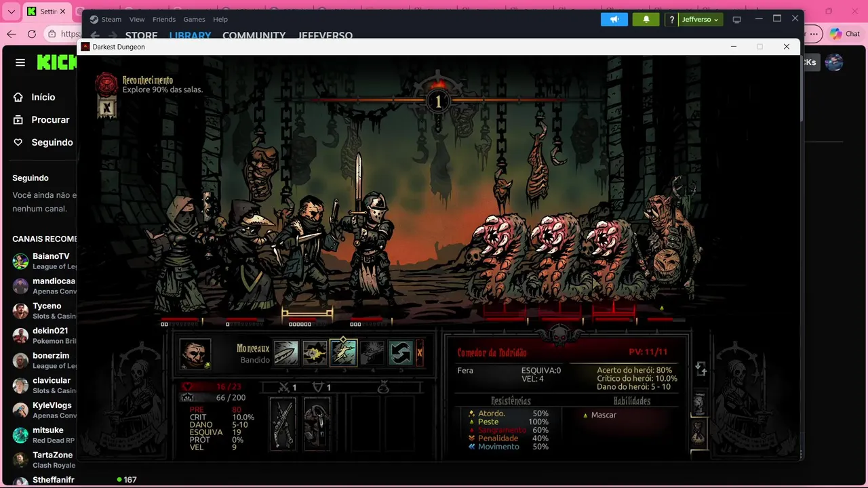868x488 pixels.
Task: Click the Steam question mark help icon
Action: coord(671,20)
